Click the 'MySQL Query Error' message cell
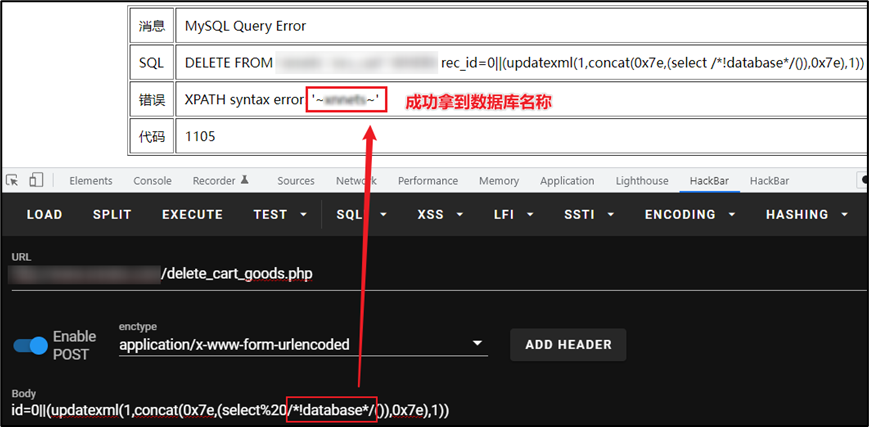Image resolution: width=869 pixels, height=427 pixels. pyautogui.click(x=522, y=26)
